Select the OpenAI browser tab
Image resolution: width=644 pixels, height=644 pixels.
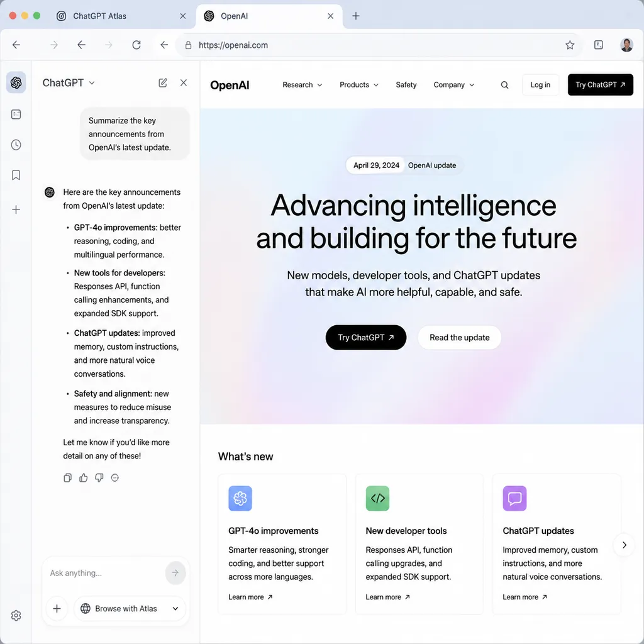234,16
